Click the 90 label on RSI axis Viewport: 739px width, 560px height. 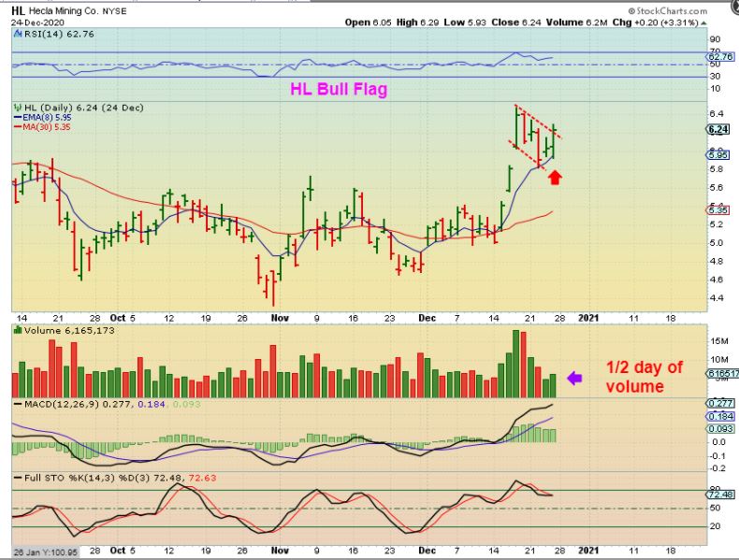click(x=715, y=39)
